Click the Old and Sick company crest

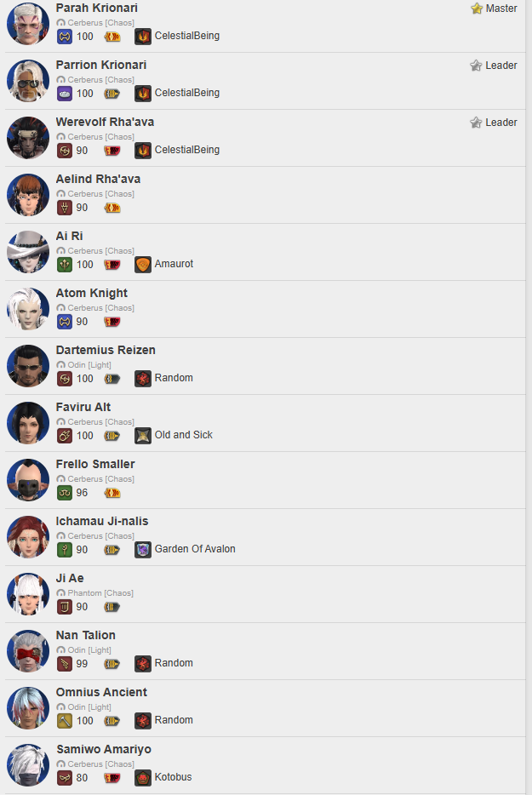coord(143,436)
